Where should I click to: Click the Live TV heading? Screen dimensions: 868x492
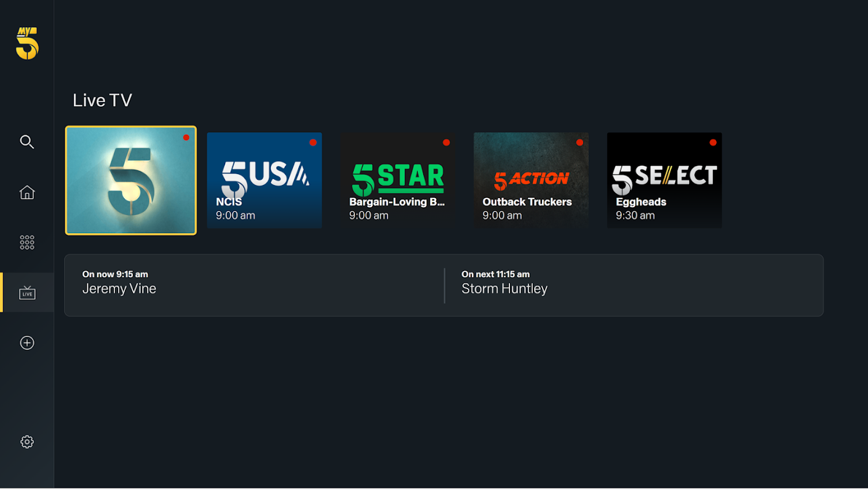coord(102,100)
